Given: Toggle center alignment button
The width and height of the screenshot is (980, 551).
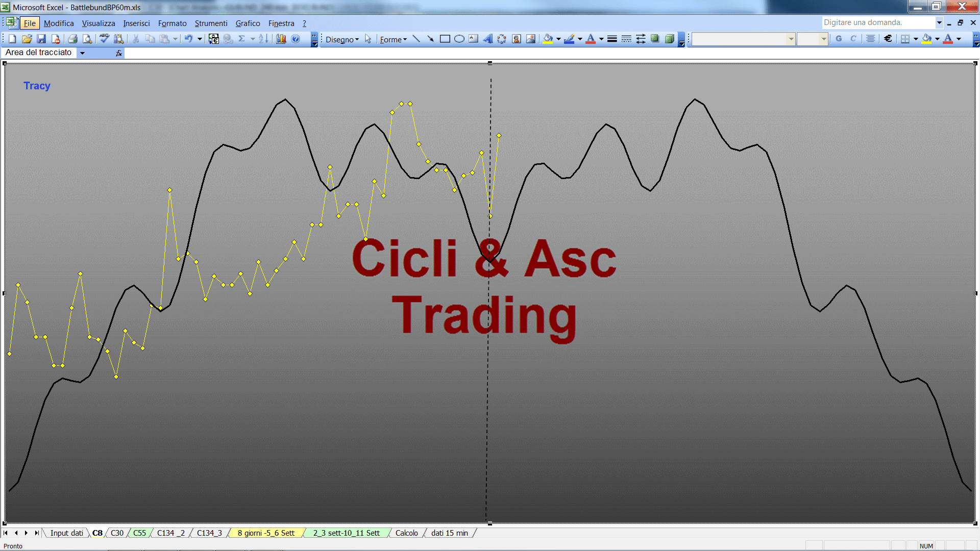Looking at the screenshot, I should click(871, 39).
